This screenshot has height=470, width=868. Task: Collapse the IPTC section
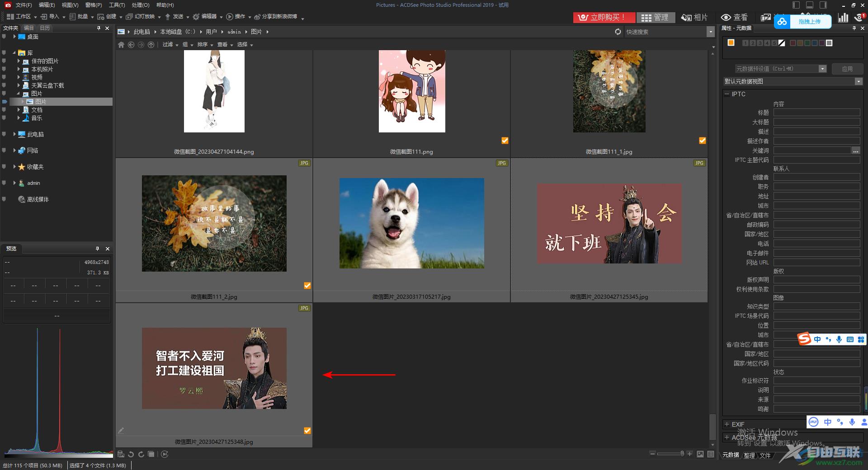click(x=727, y=94)
